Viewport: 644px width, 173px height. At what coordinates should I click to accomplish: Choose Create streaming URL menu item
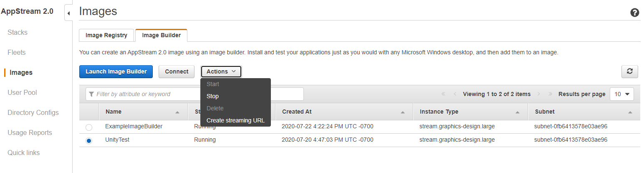coord(235,120)
